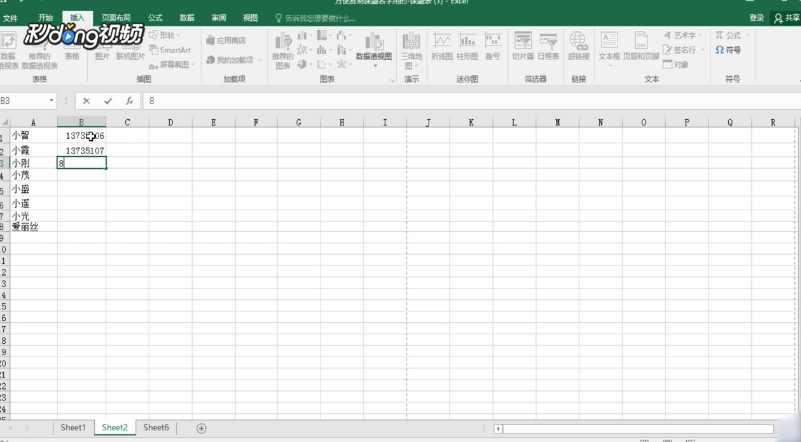The height and width of the screenshot is (442, 801).
Task: Click the horizontal scrollbar left arrow
Action: point(498,429)
